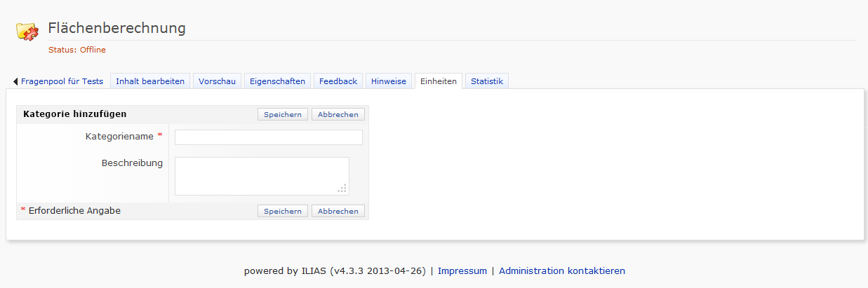Click the question pool folder icon

[x=27, y=31]
